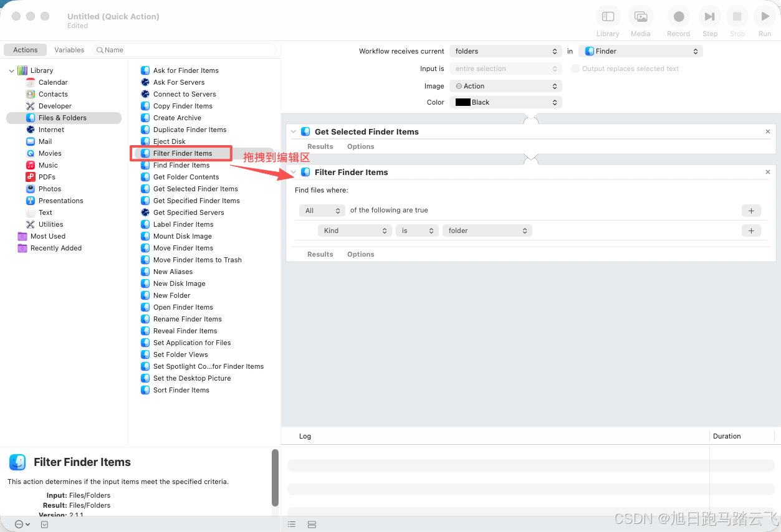Image resolution: width=781 pixels, height=532 pixels.
Task: Show Results of Filter Finder Items
Action: [320, 254]
